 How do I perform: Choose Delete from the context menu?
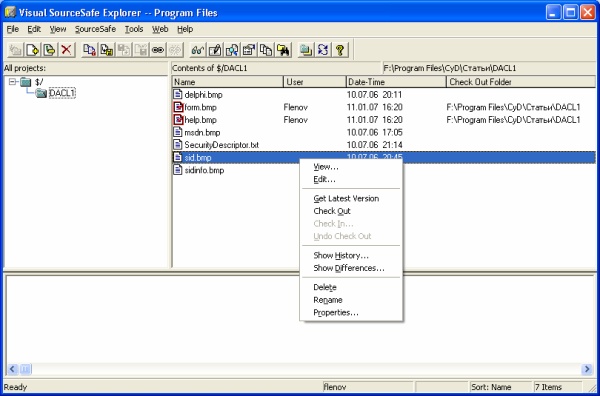click(351, 287)
